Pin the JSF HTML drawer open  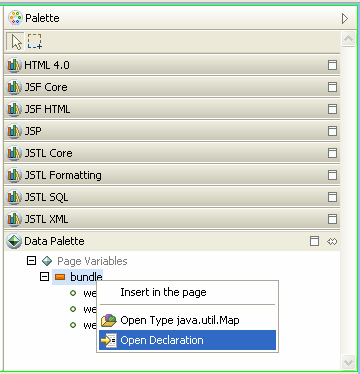tap(332, 109)
